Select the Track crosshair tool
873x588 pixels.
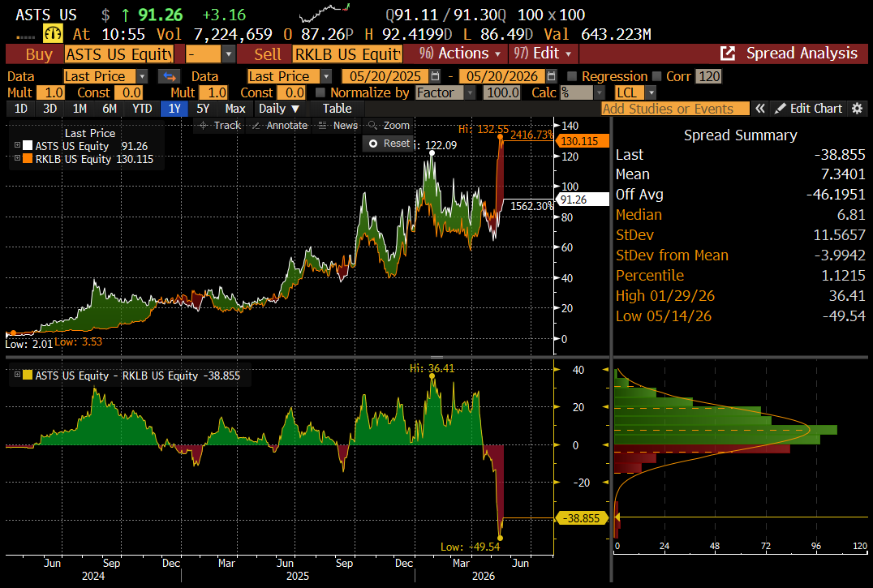tap(220, 125)
